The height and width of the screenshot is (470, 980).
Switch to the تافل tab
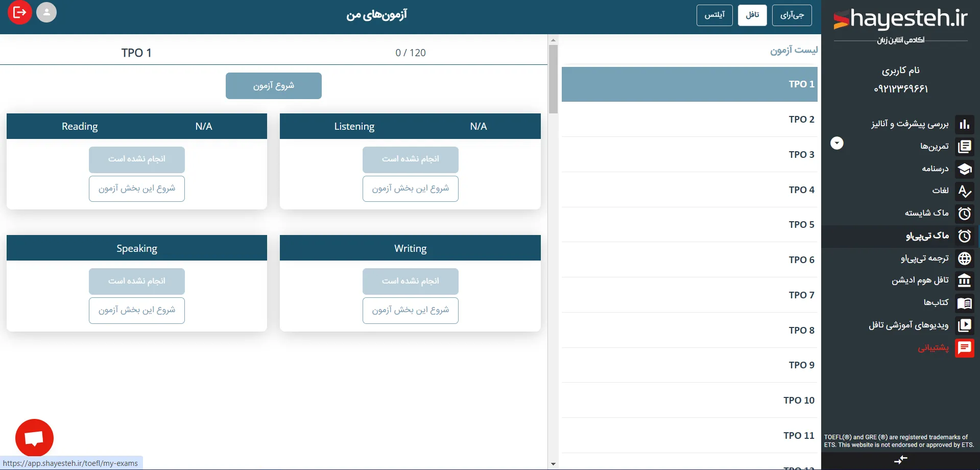tap(752, 15)
